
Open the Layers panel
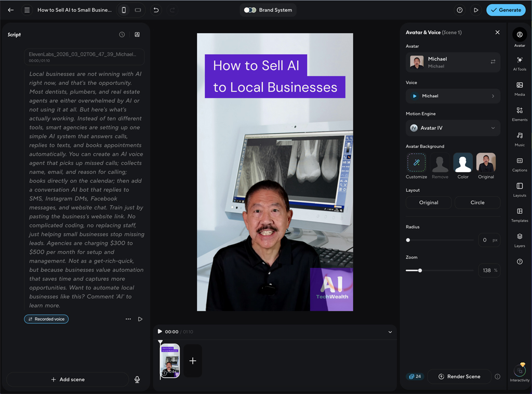520,239
